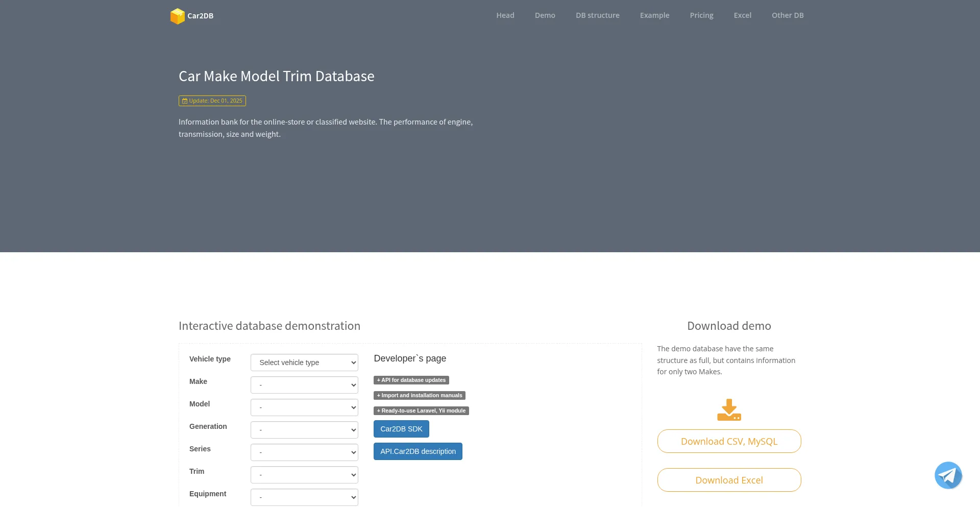The image size is (980, 507).
Task: Expand the Make dropdown
Action: point(304,385)
